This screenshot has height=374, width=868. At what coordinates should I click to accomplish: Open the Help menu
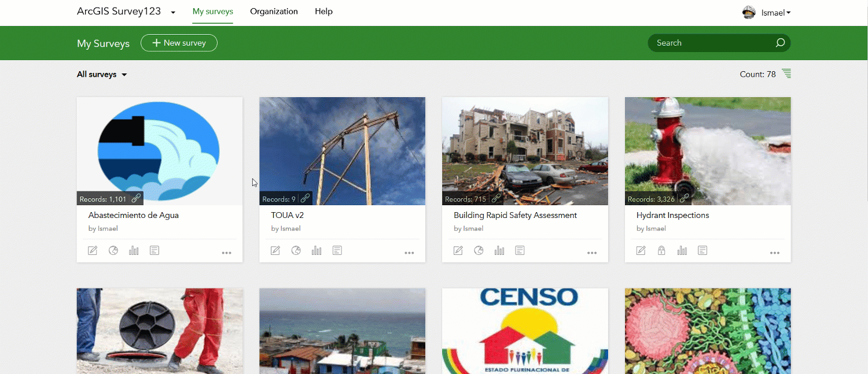(323, 12)
